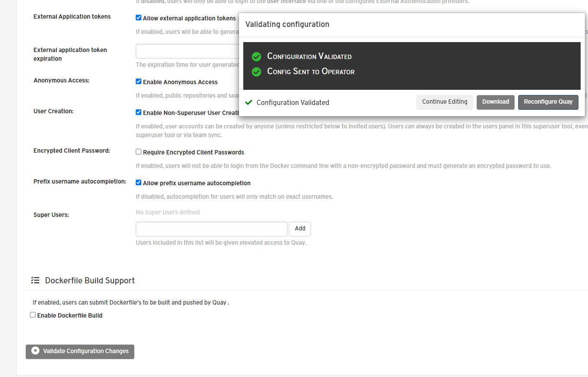Click the checklist icon beside Dockerfile Build Support

click(x=35, y=280)
